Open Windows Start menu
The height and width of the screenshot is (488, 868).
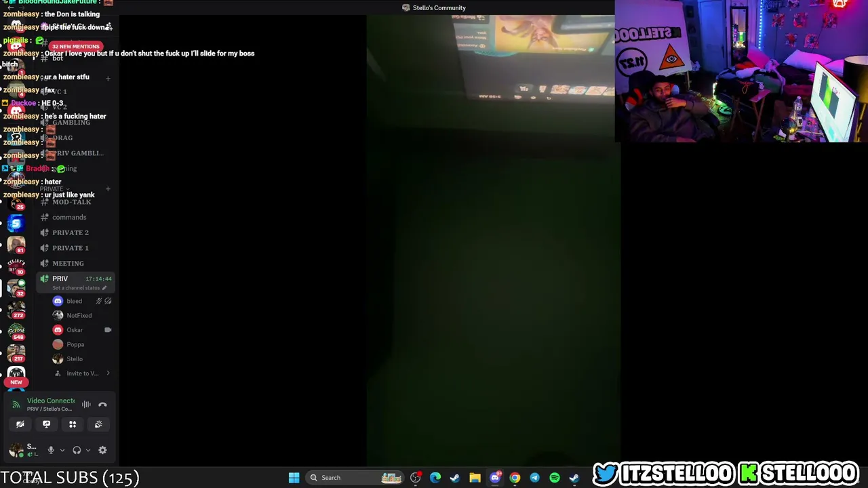294,478
